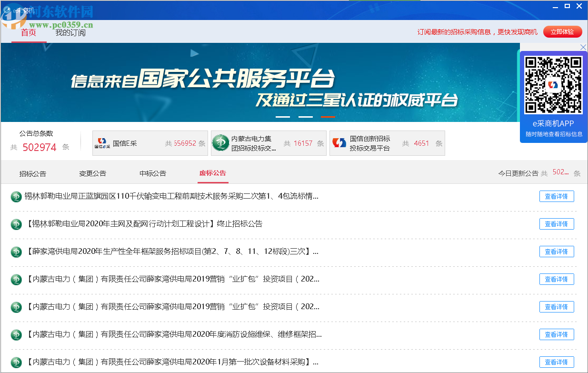
Task: Select the 废标公告 tab
Action: click(213, 173)
